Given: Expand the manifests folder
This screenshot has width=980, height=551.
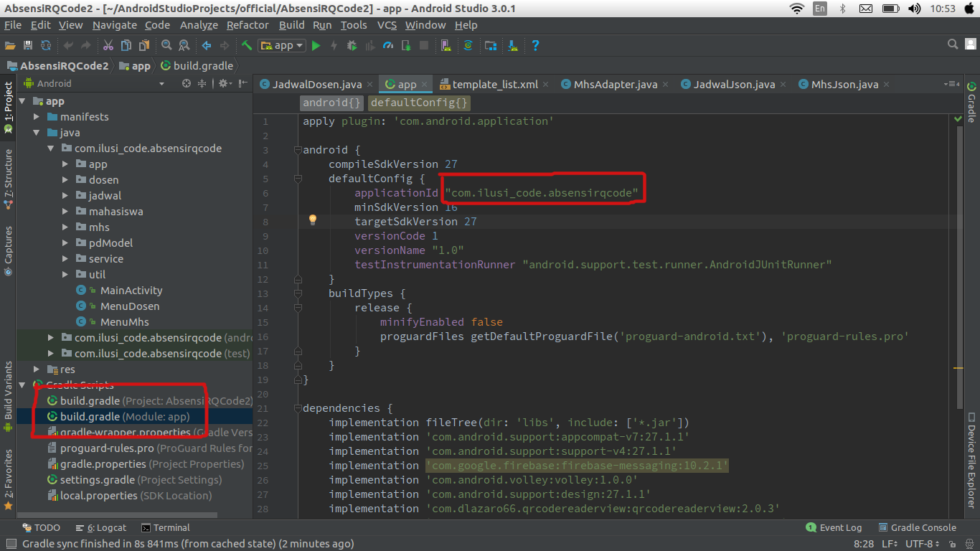Looking at the screenshot, I should (37, 117).
